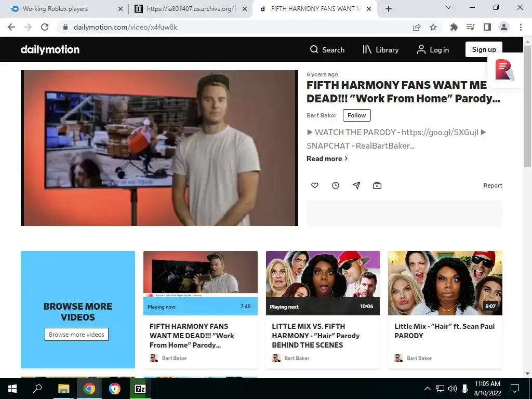The image size is (532, 399).
Task: Click the address bar URL
Action: click(x=126, y=27)
